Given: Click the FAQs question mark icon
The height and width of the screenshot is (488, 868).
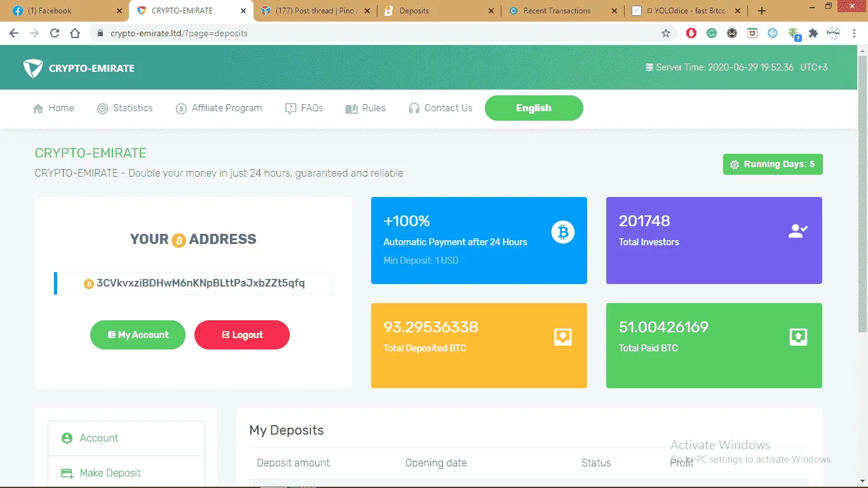Looking at the screenshot, I should pos(290,109).
